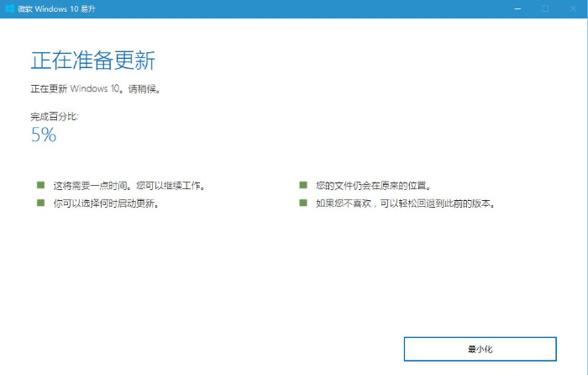Click green square beside "如果您不喜欢" line
This screenshot has width=588, height=375.
pos(302,203)
